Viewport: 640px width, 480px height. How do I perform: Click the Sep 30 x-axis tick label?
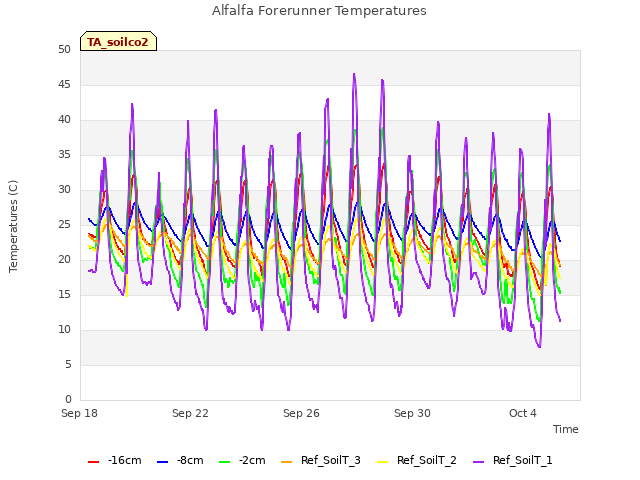tap(413, 413)
